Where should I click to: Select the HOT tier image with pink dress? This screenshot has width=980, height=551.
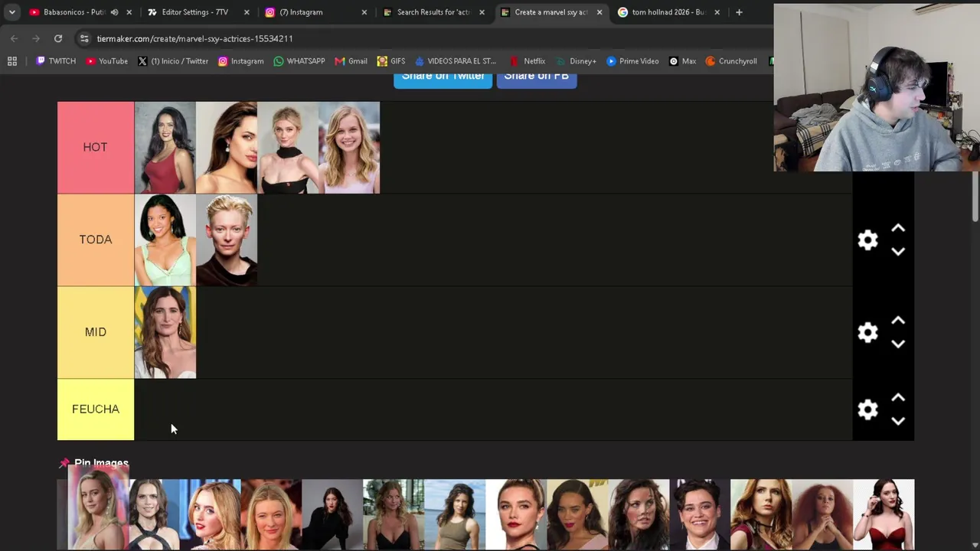349,148
